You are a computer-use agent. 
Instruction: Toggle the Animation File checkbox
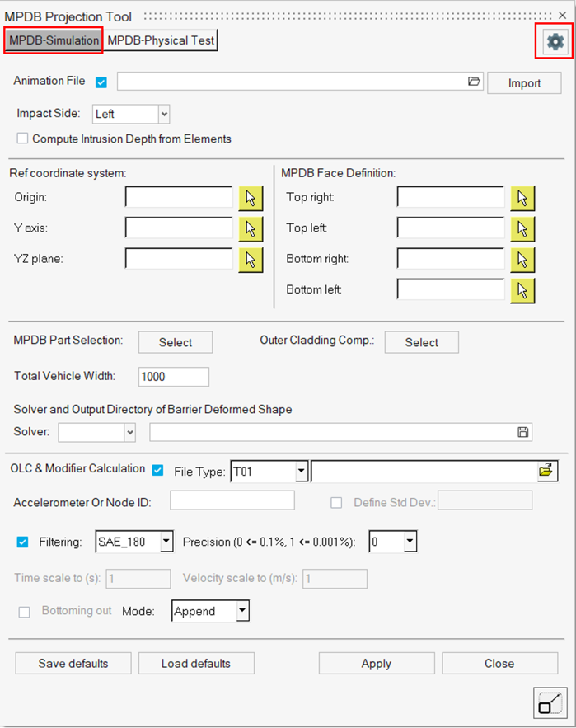click(x=101, y=82)
